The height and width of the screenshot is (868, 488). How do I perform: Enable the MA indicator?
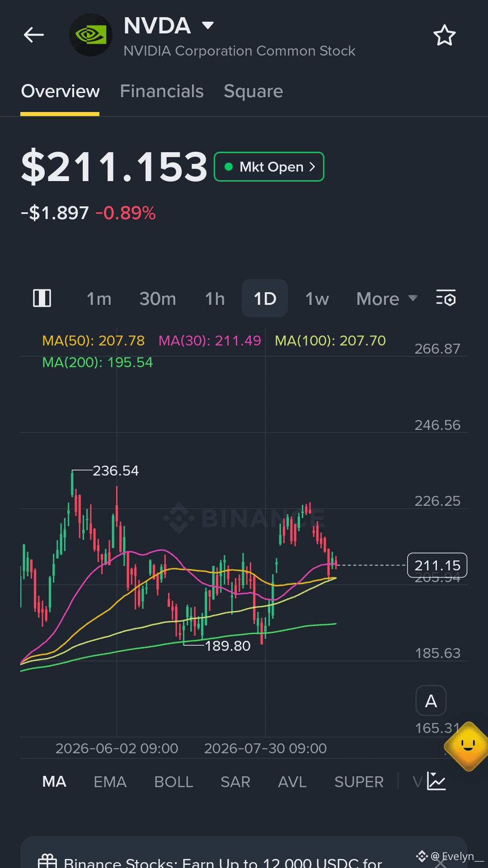(54, 782)
